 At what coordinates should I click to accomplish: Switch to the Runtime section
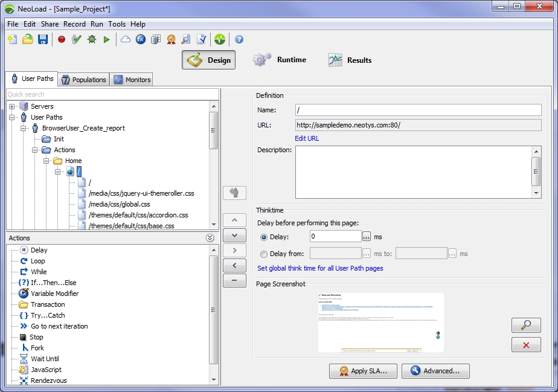[280, 60]
